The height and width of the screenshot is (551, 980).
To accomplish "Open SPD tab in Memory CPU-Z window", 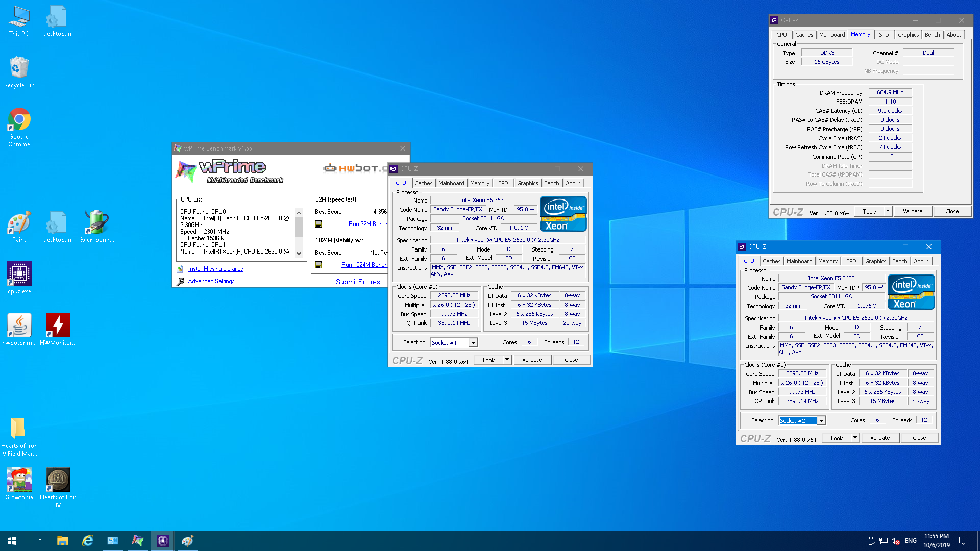I will pos(884,35).
